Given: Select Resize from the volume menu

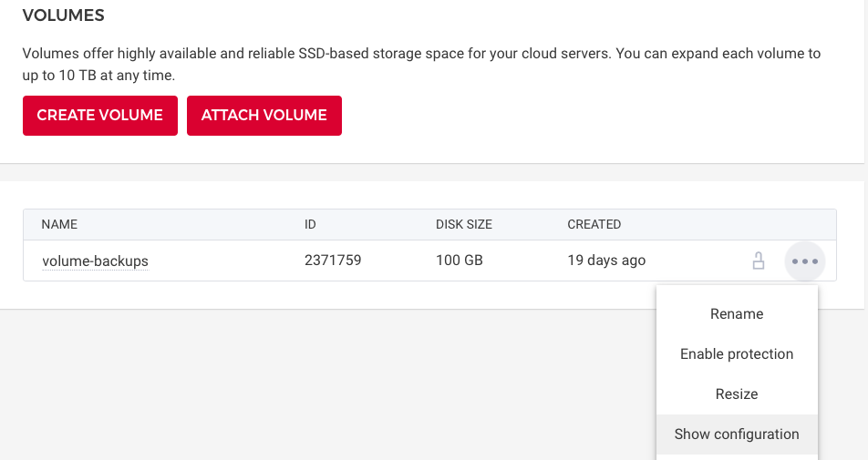Looking at the screenshot, I should click(737, 394).
